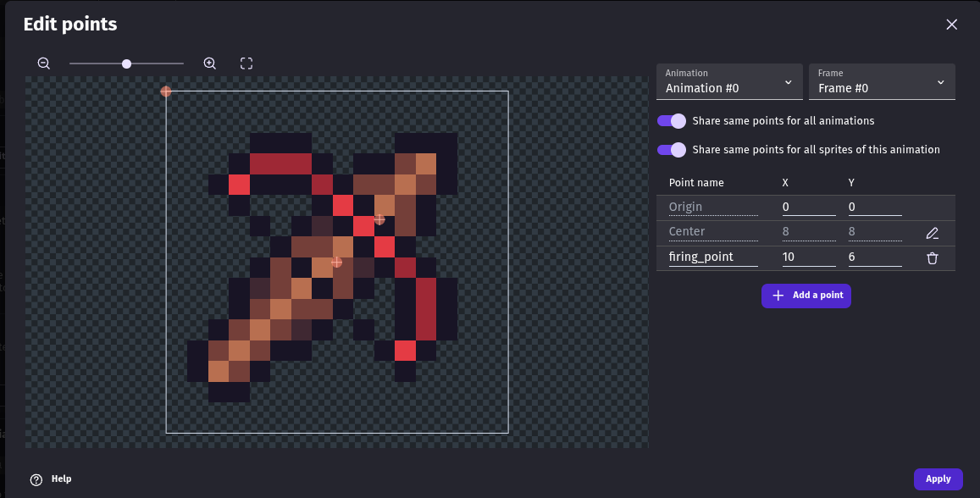Click the zoom in magnifier icon
Screen dimensions: 980x498
point(210,64)
